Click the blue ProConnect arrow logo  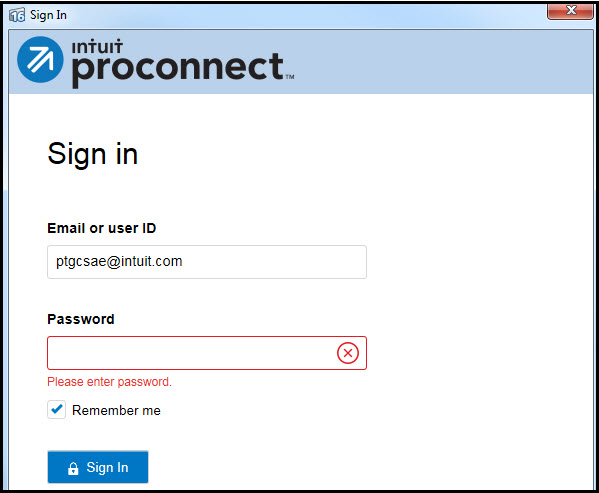[40, 59]
